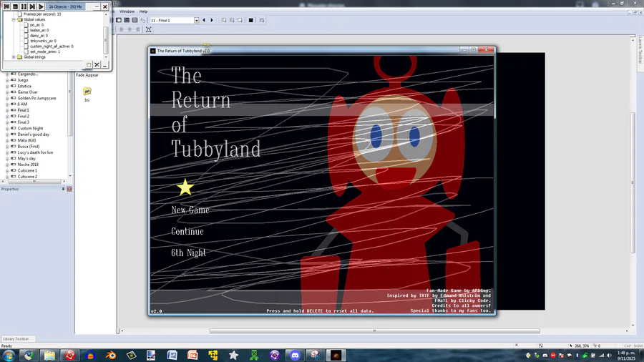
Task: Pin the Properties panel
Action: click(63, 189)
